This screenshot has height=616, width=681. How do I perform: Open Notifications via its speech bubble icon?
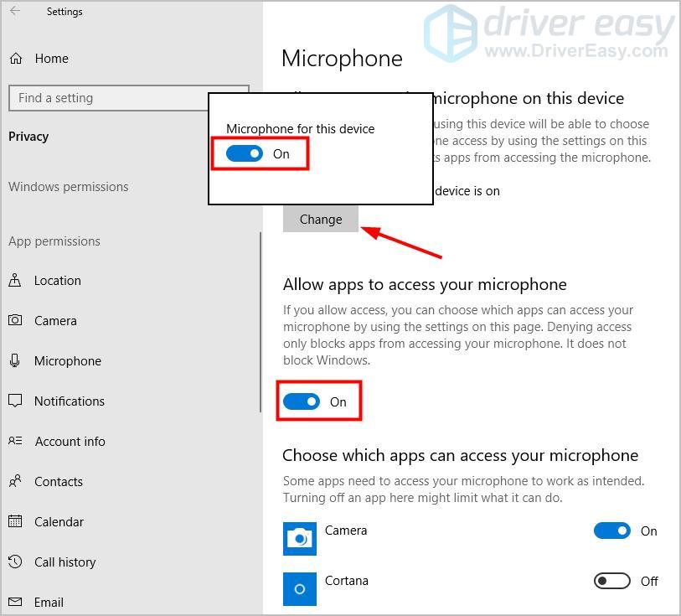pos(15,401)
